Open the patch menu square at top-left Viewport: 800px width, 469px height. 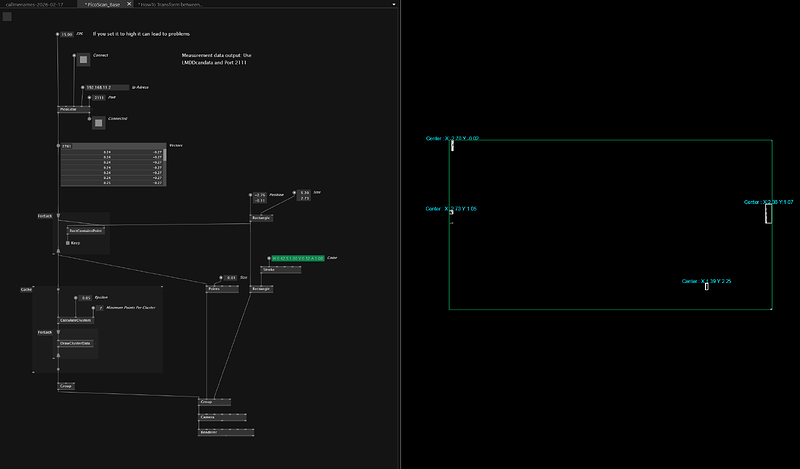pyautogui.click(x=7, y=18)
